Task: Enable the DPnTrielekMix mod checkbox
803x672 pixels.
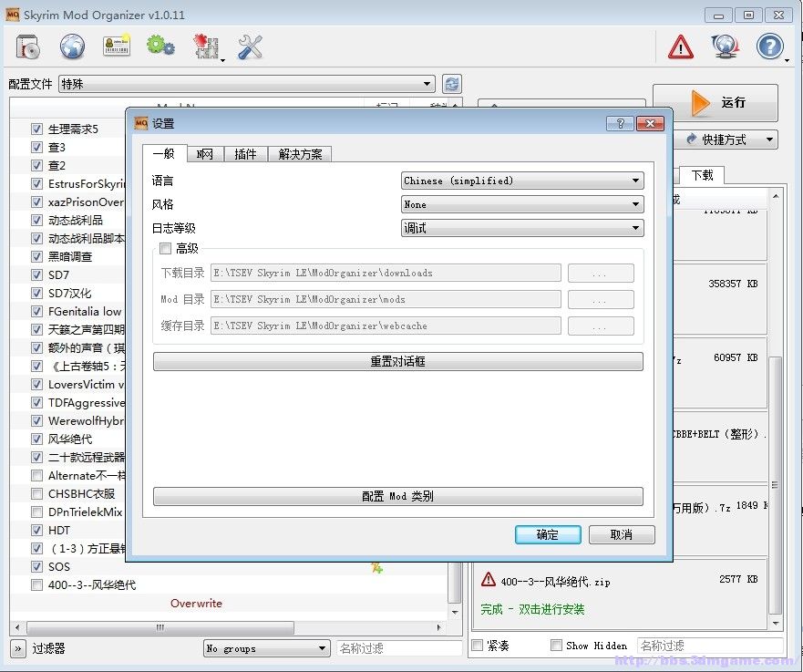Action: click(x=36, y=512)
